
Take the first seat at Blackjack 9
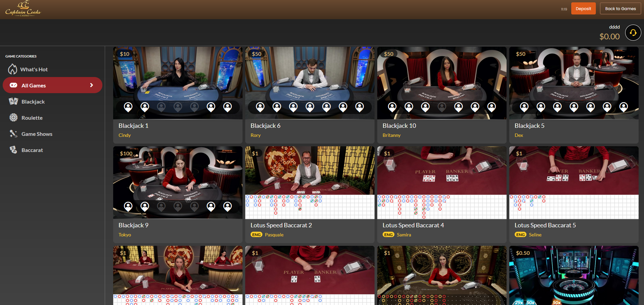(x=128, y=207)
